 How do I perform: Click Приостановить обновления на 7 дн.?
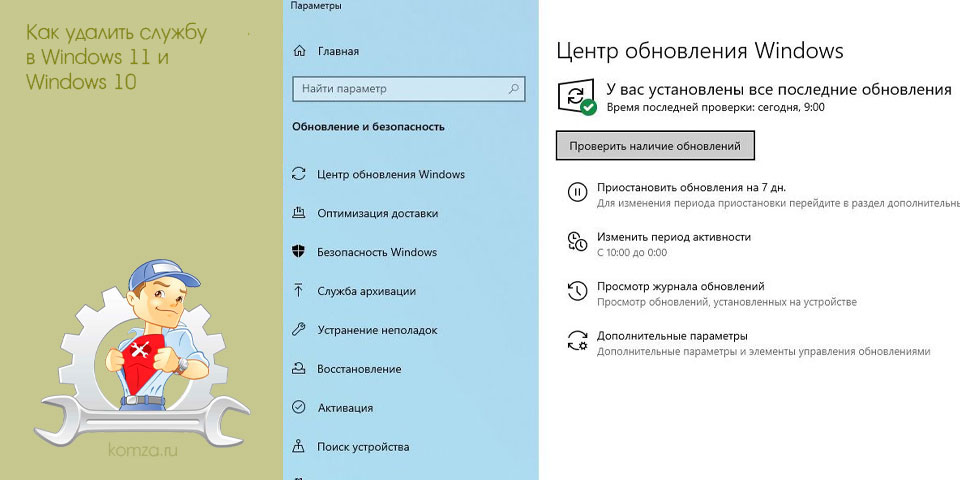point(691,187)
